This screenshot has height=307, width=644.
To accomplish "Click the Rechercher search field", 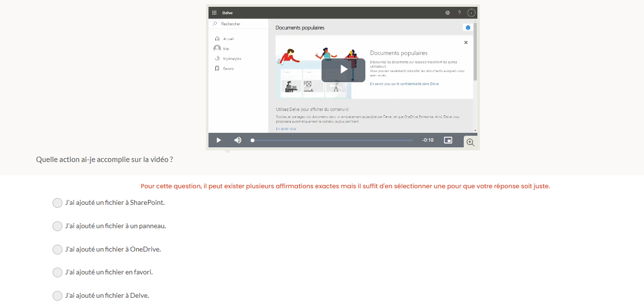I will 239,24.
